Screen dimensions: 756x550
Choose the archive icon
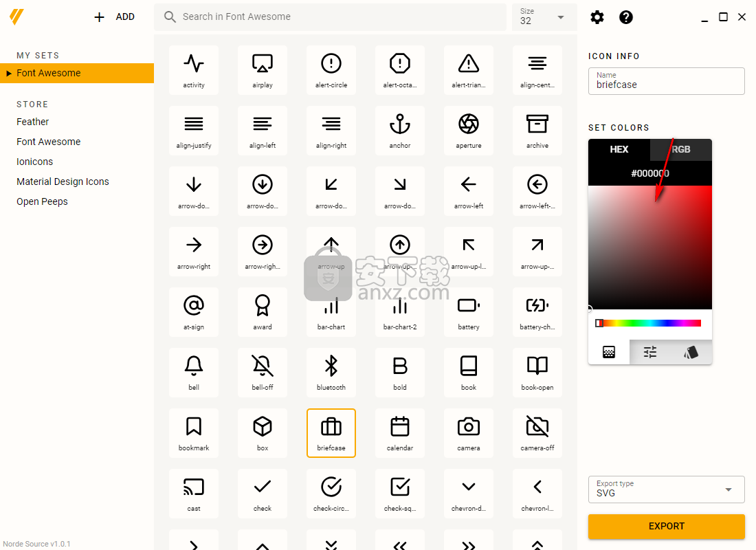[537, 130]
